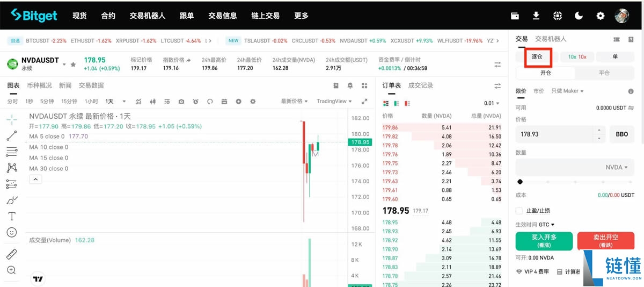Click the BBO button
This screenshot has width=644, height=287.
(621, 134)
